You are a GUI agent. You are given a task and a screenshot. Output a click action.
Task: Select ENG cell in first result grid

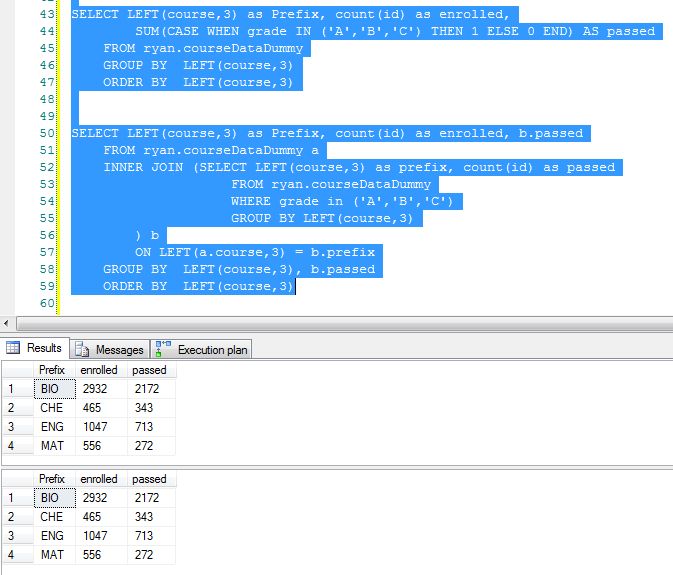(55, 427)
